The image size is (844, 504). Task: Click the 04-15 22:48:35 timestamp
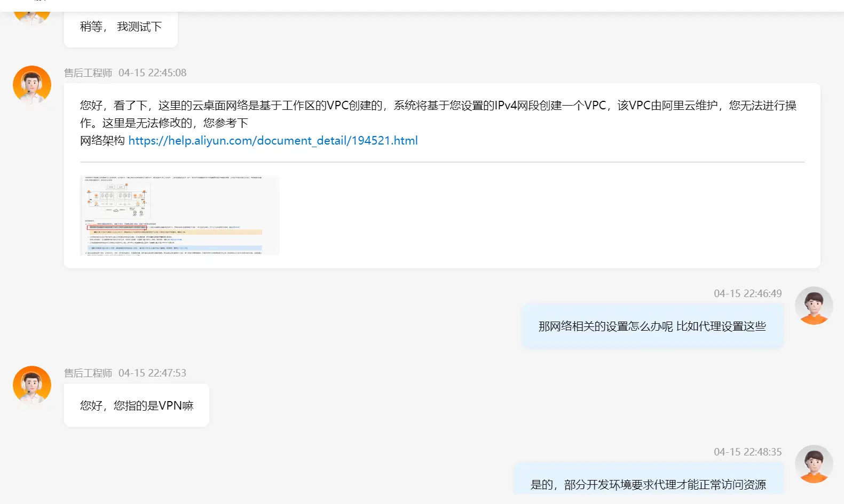[x=747, y=452]
